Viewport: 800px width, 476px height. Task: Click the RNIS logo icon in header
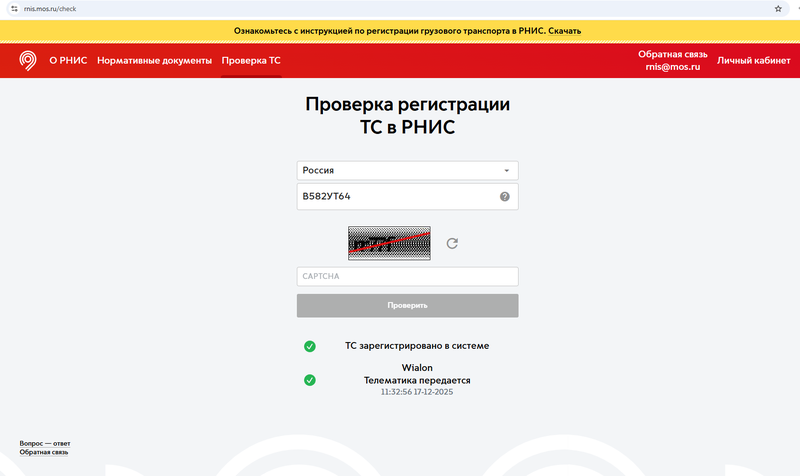(28, 60)
